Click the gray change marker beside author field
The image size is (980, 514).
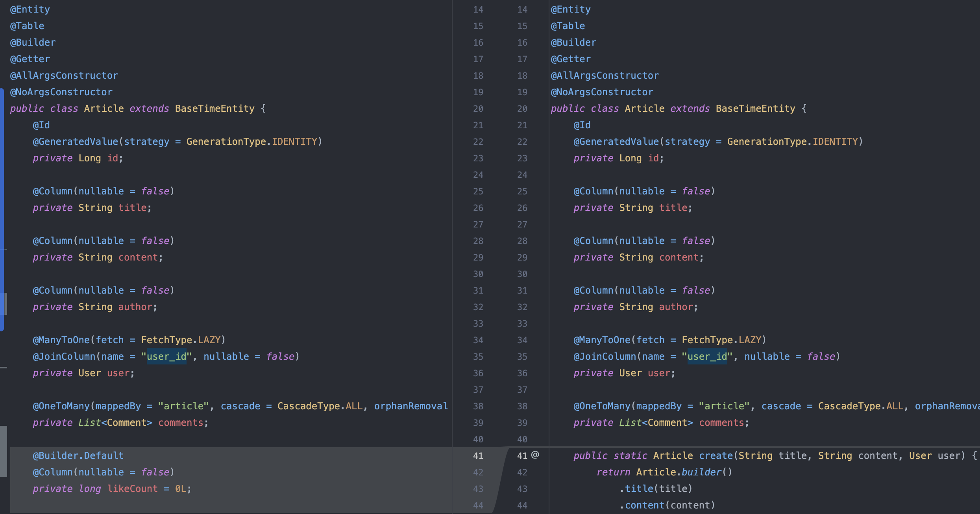click(x=5, y=303)
